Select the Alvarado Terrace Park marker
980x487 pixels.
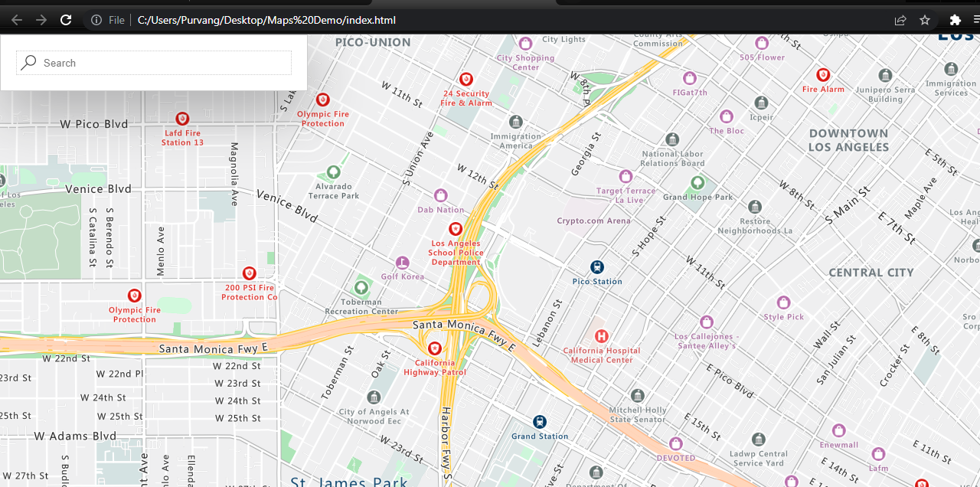[x=333, y=172]
